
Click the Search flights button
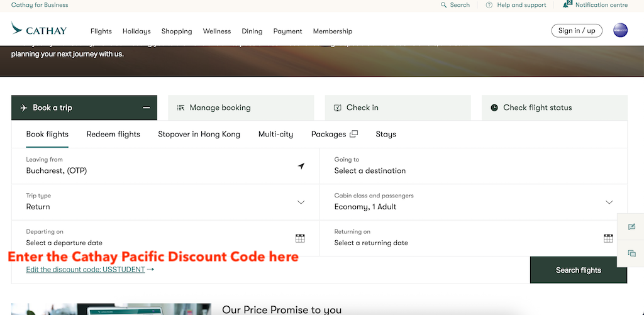pos(579,270)
